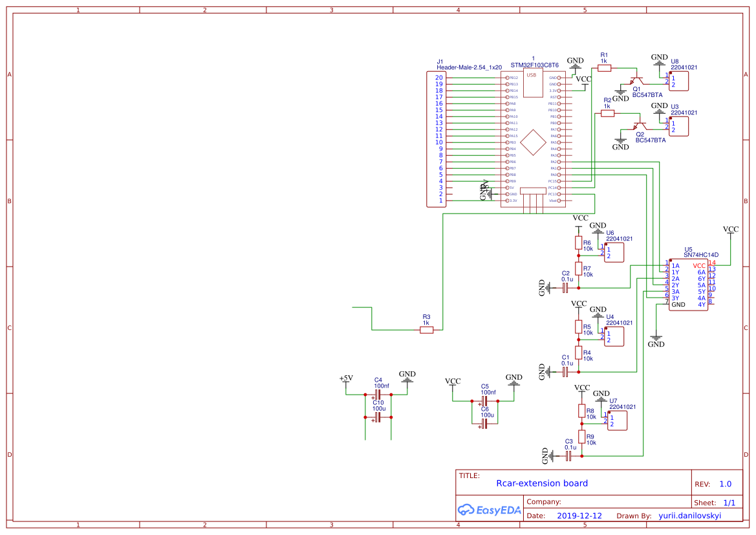Select the U8 22041021 connector box
The width and height of the screenshot is (756, 535).
678,81
